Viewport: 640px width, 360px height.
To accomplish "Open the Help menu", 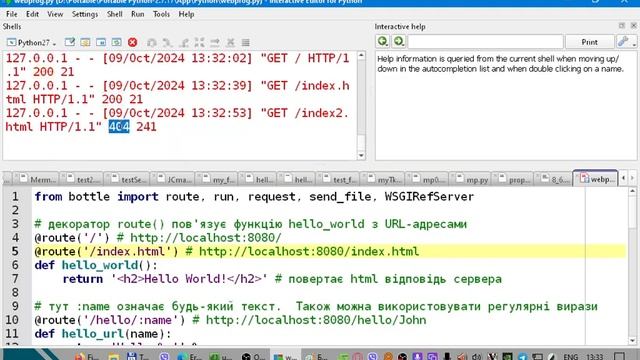I will [186, 14].
